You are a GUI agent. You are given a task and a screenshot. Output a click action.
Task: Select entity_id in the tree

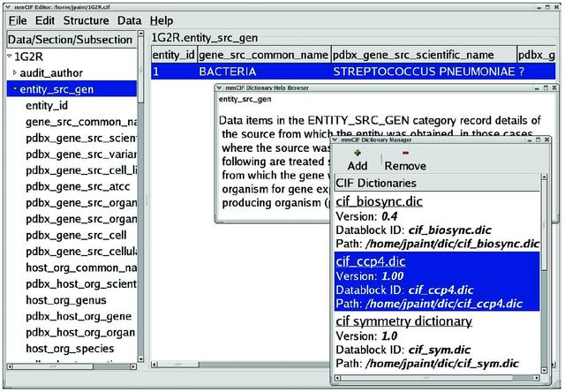click(x=47, y=106)
